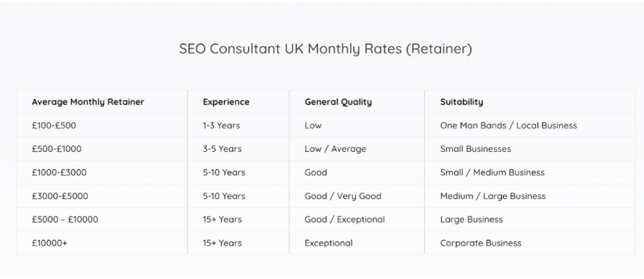Click the £1000-£3000 retainer cell
Image resolution: width=644 pixels, height=279 pixels.
(x=59, y=173)
